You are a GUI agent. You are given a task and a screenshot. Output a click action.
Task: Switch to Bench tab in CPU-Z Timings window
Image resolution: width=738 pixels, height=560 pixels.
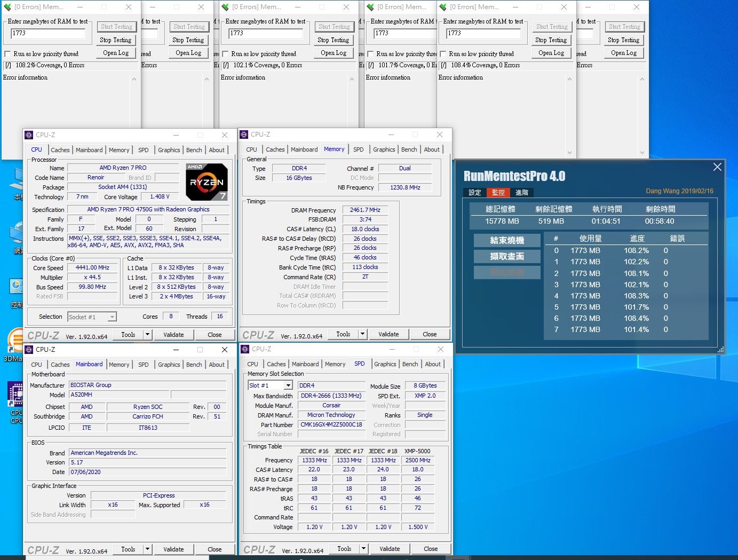coord(409,149)
